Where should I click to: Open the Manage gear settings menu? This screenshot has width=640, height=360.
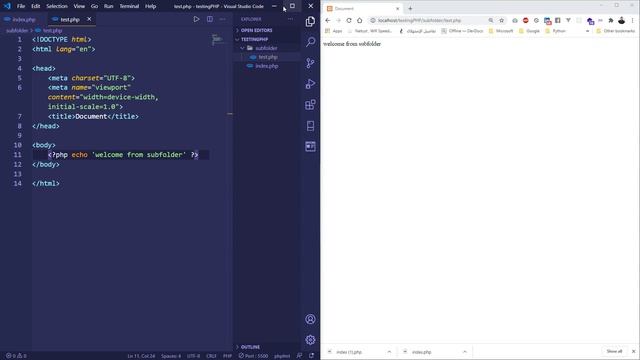click(x=310, y=340)
